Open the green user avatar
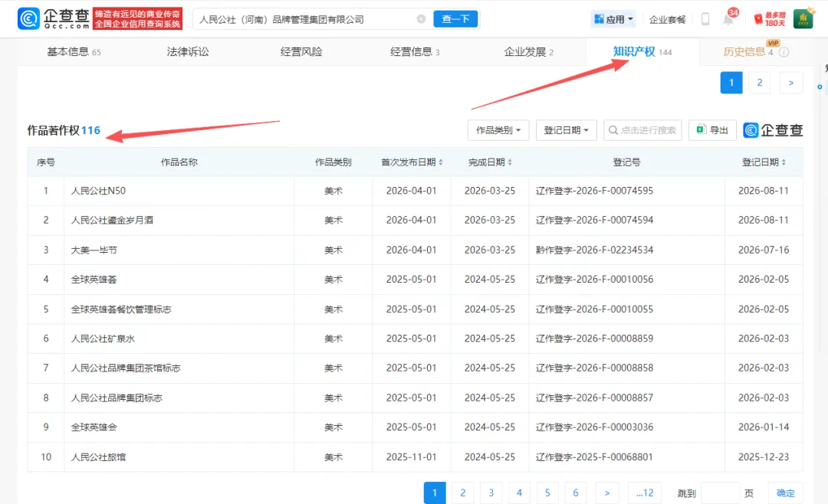The image size is (828, 504). [803, 19]
